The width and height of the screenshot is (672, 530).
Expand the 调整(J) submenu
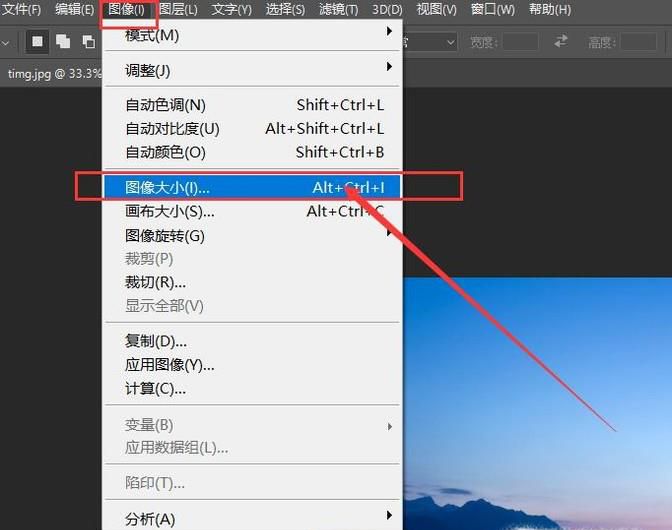coord(252,70)
